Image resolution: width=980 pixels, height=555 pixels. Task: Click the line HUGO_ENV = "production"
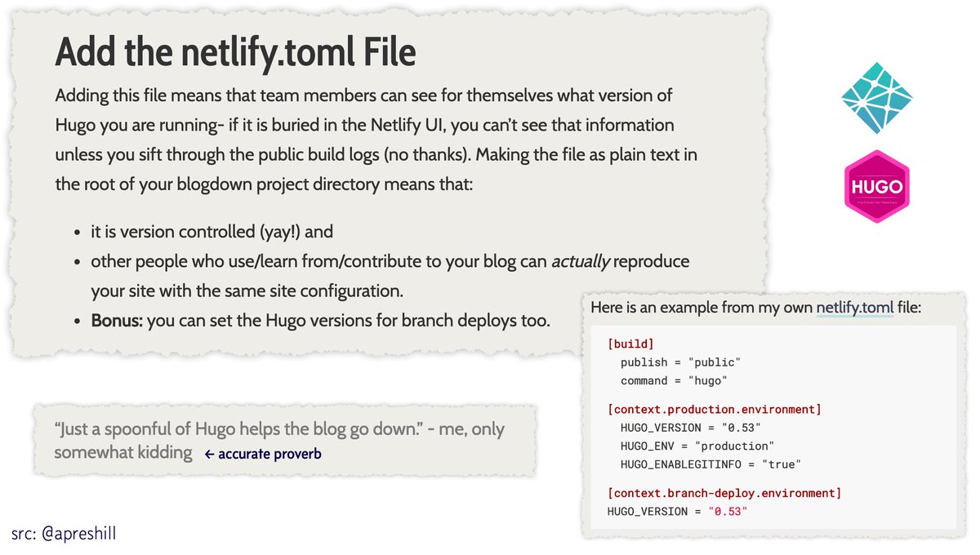tap(697, 446)
